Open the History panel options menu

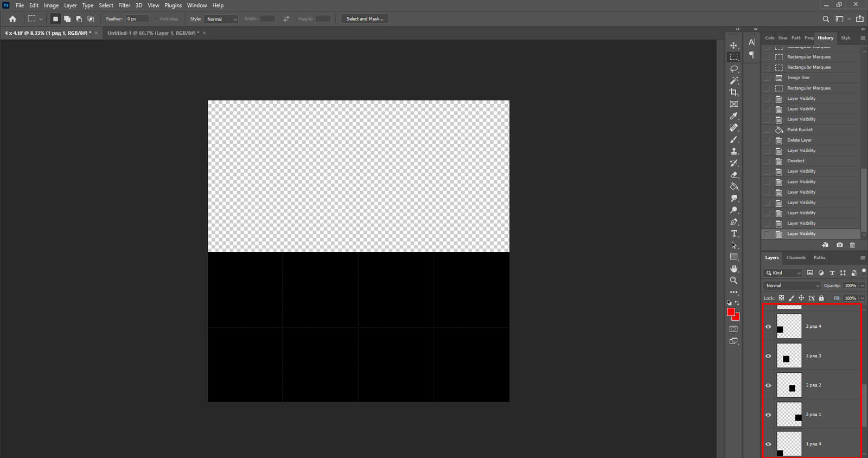(863, 38)
